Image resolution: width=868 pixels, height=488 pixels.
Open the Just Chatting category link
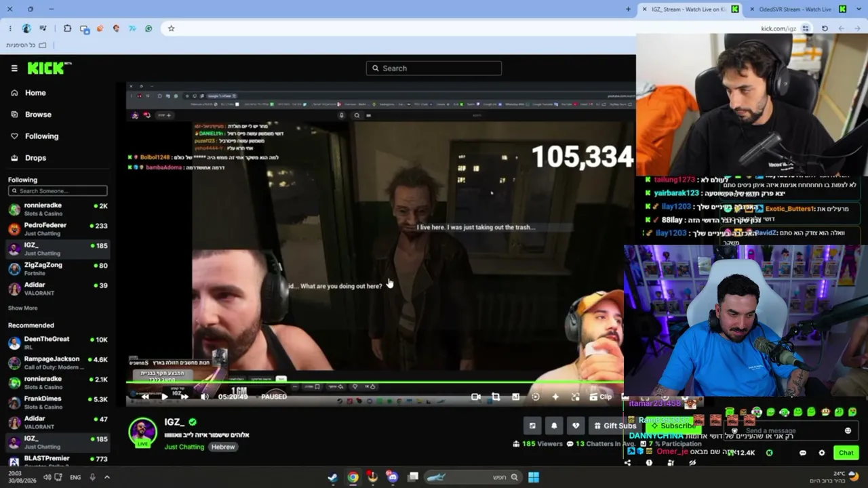pyautogui.click(x=184, y=447)
